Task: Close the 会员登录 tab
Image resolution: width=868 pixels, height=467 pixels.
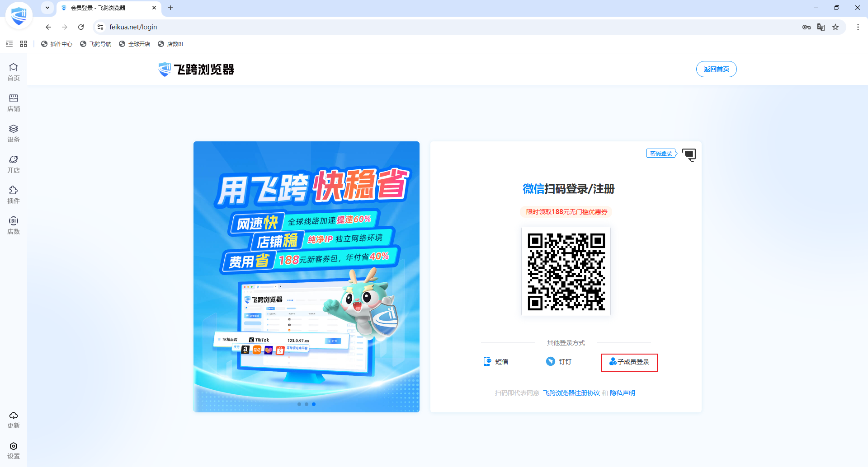Action: pos(154,8)
